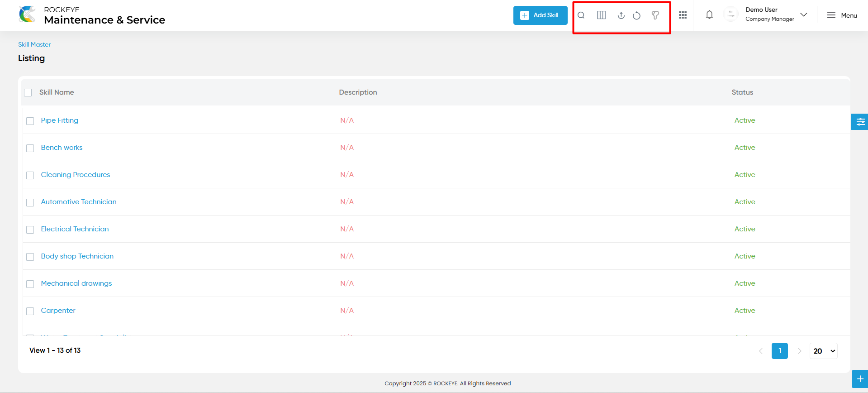This screenshot has width=868, height=393.
Task: Open the Carpenter skill link
Action: click(x=58, y=311)
